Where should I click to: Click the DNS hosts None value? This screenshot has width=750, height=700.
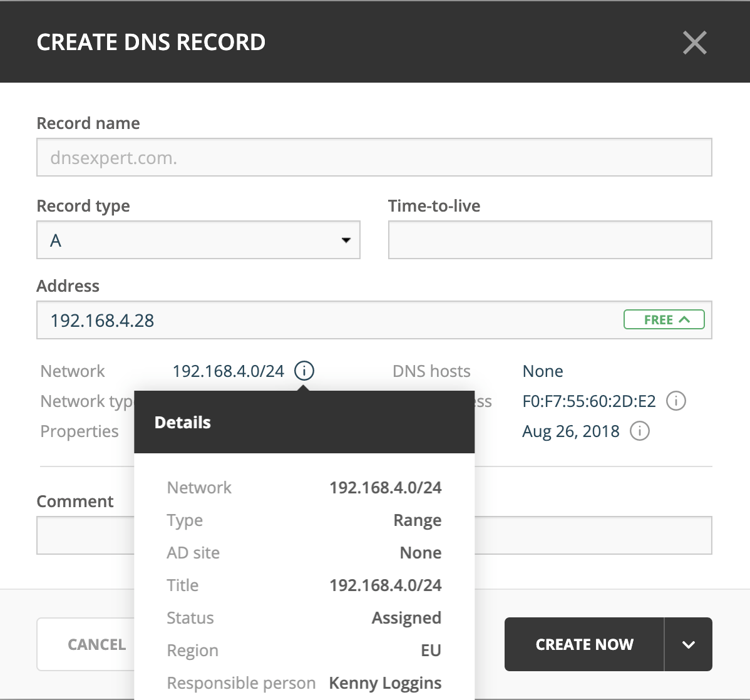[542, 371]
